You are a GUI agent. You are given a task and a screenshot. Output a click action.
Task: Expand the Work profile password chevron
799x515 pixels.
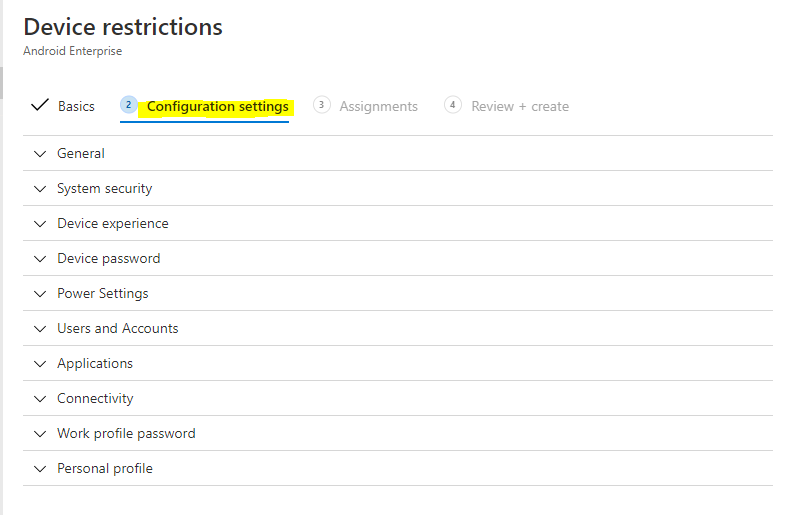pos(40,434)
